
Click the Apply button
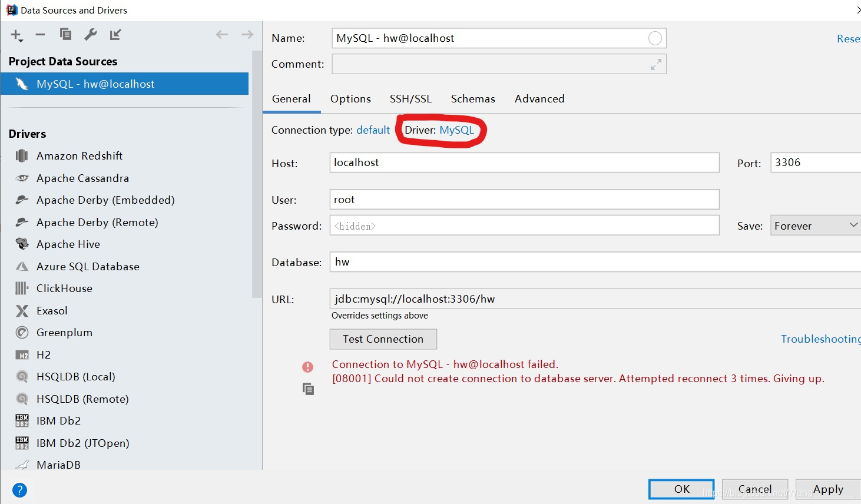pos(828,489)
